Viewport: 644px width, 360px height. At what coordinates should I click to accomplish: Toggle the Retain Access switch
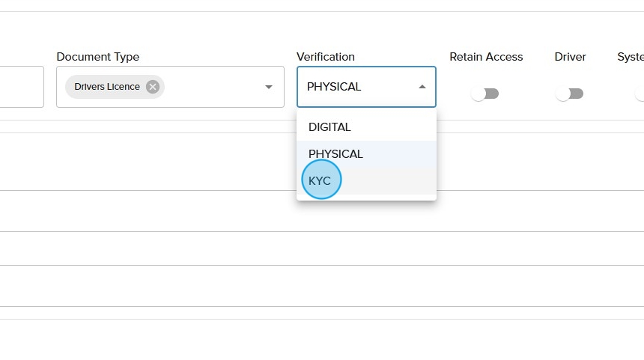pyautogui.click(x=485, y=94)
